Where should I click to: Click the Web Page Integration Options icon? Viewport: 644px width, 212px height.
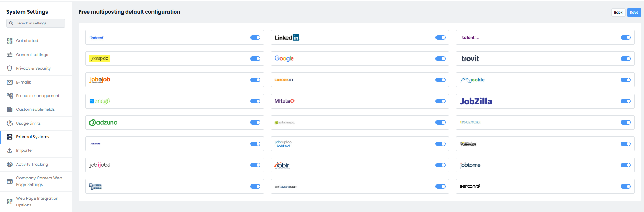pyautogui.click(x=10, y=202)
